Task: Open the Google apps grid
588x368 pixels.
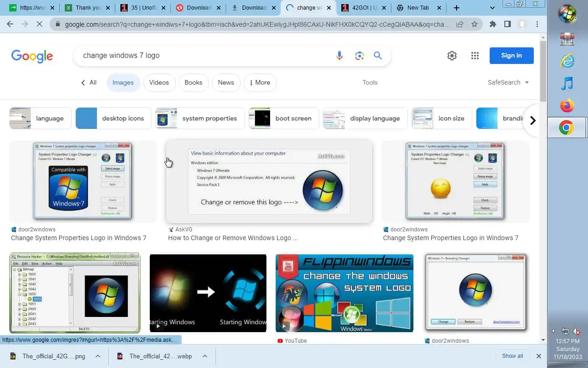Action: click(475, 56)
